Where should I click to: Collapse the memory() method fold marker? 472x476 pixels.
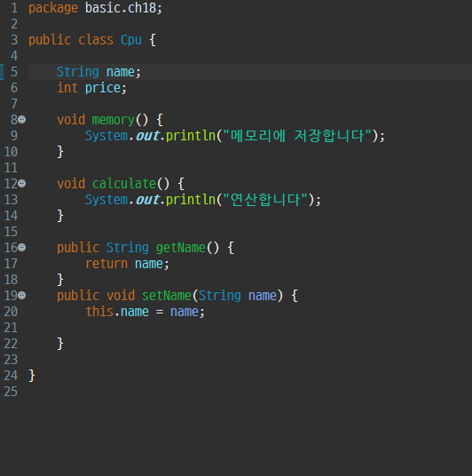[22, 120]
